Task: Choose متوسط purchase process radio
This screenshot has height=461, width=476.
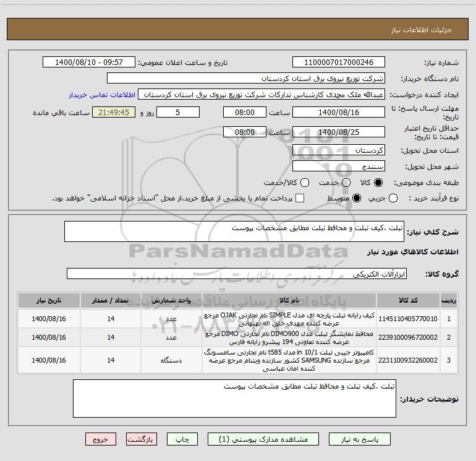Action: [x=357, y=198]
